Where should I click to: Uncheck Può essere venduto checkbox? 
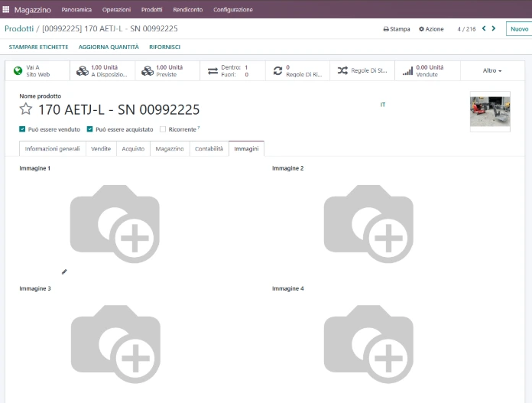[x=22, y=129]
